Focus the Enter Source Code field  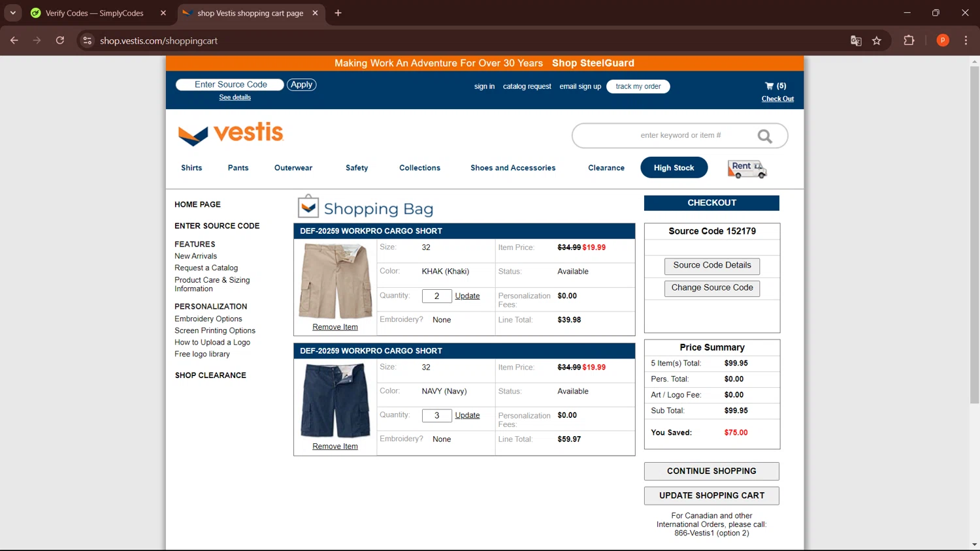pos(230,85)
